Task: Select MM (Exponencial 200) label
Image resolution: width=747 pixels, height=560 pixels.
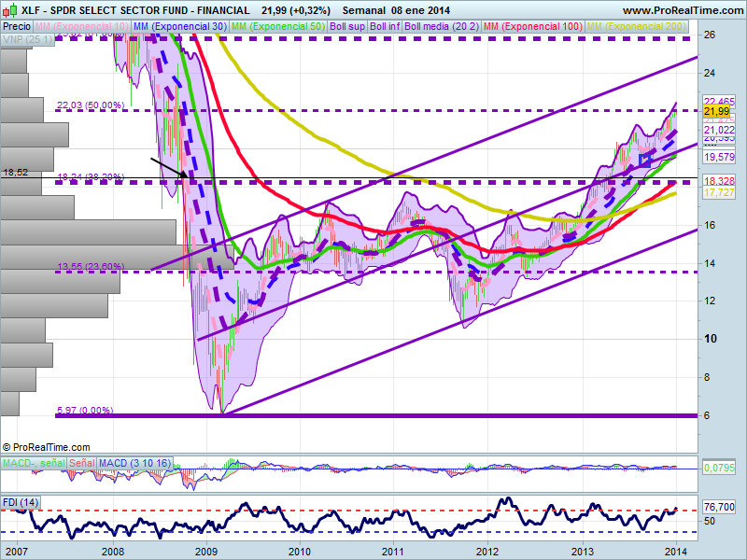Action: point(637,27)
